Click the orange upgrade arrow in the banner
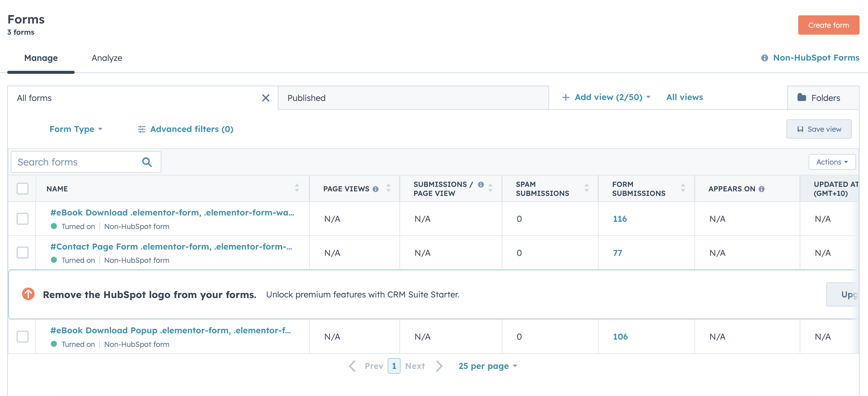Image resolution: width=868 pixels, height=396 pixels. [x=28, y=294]
